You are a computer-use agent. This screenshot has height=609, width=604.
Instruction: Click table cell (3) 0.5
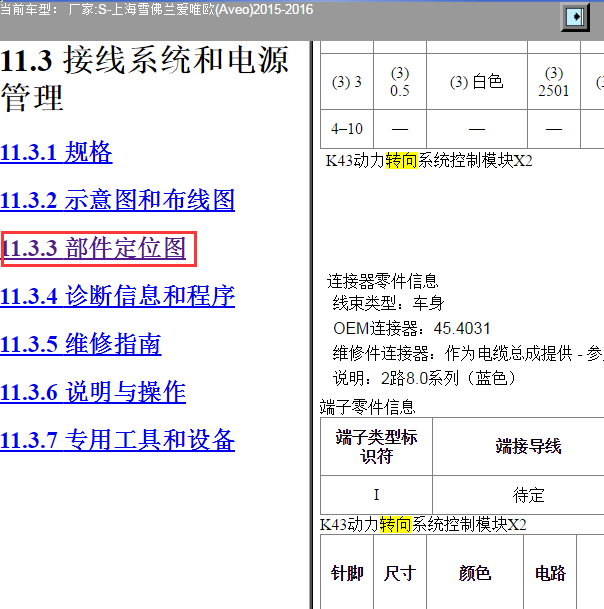400,82
